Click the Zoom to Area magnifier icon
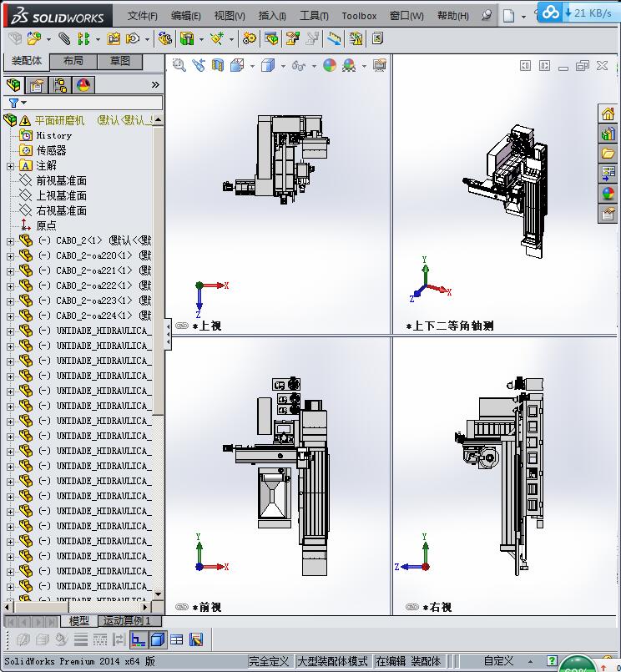 pos(179,66)
